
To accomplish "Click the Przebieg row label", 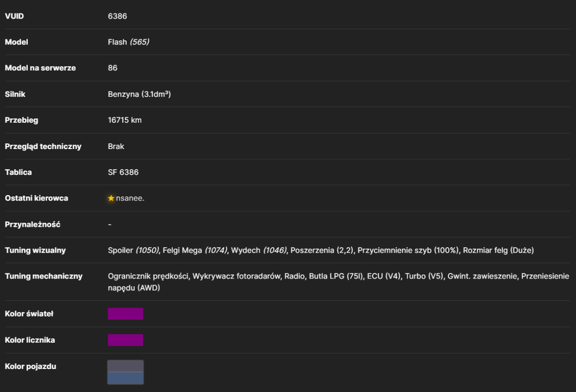I will pos(21,120).
